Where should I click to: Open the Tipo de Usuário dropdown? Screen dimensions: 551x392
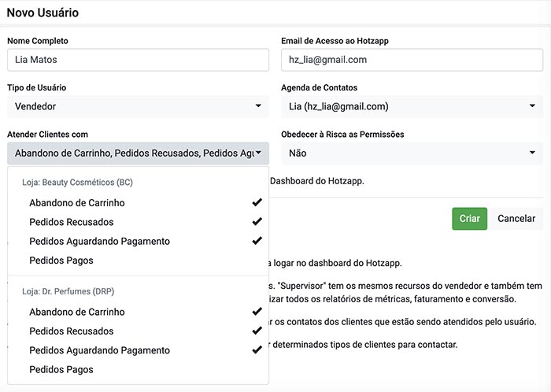(x=138, y=106)
